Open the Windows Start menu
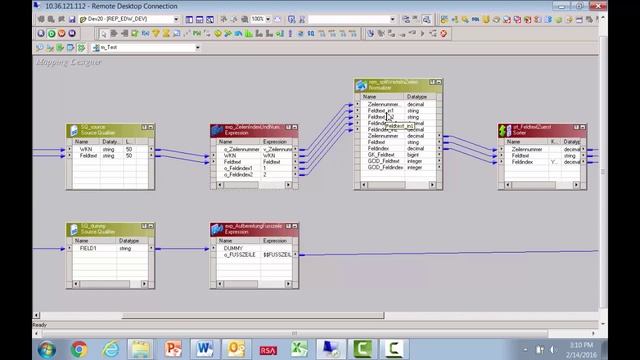 click(x=47, y=349)
